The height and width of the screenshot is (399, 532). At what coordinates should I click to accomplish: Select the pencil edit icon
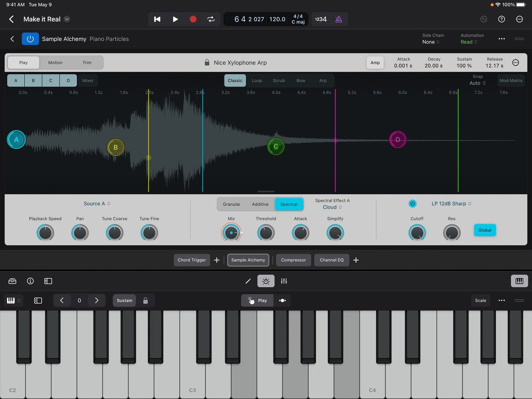click(x=248, y=281)
